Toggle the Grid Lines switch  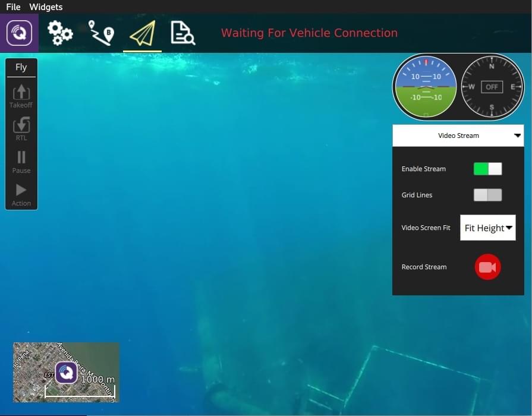click(x=487, y=195)
